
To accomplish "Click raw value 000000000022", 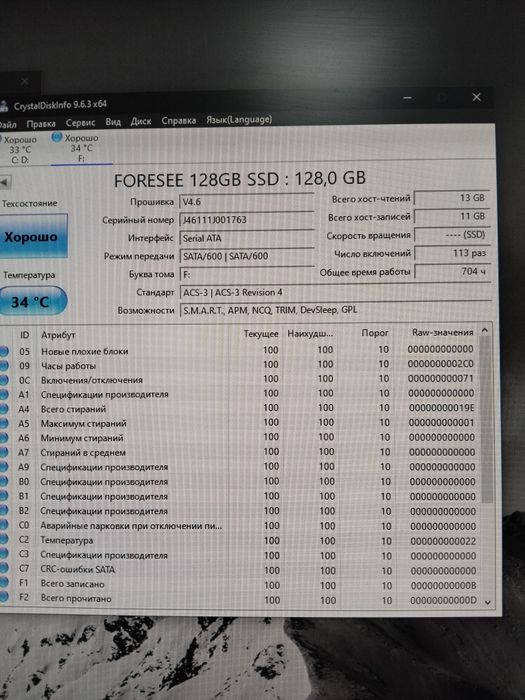I will click(x=443, y=541).
